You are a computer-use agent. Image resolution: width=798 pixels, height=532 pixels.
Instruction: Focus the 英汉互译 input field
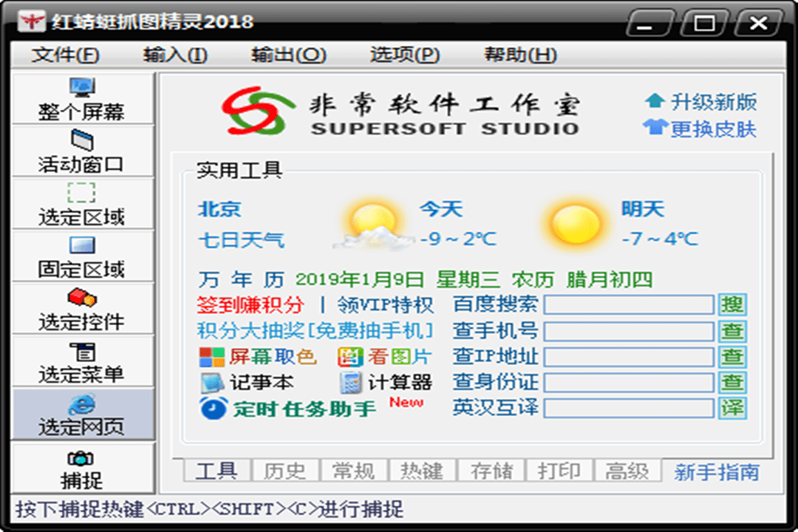click(x=629, y=409)
